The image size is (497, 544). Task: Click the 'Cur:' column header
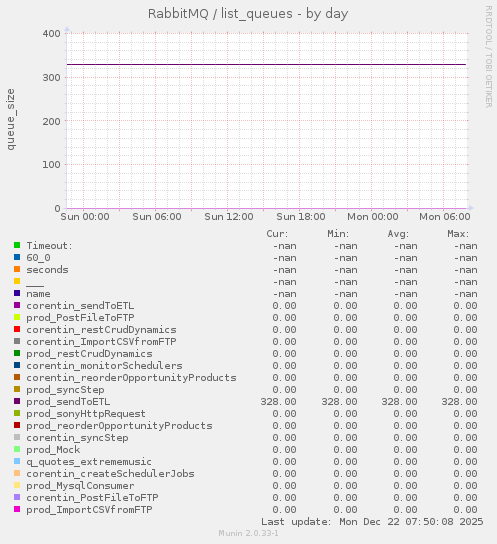tap(277, 233)
